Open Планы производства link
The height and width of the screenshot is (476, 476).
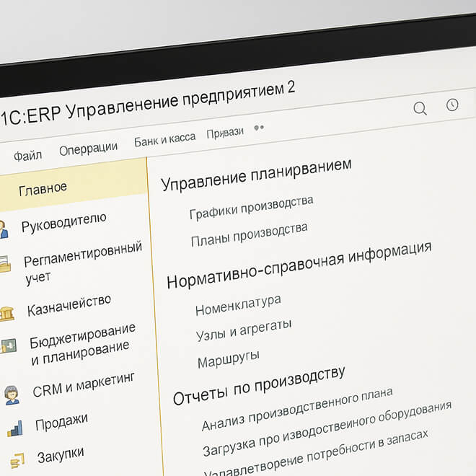250,234
